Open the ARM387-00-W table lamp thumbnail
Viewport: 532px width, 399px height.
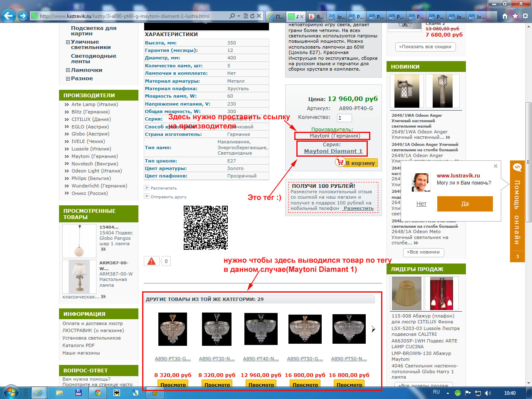[79, 277]
